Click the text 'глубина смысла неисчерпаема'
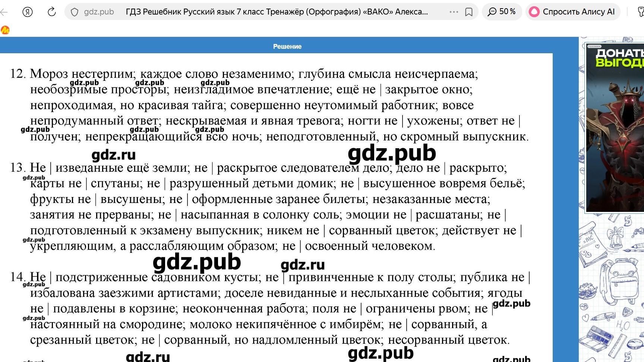The image size is (644, 362). click(386, 74)
